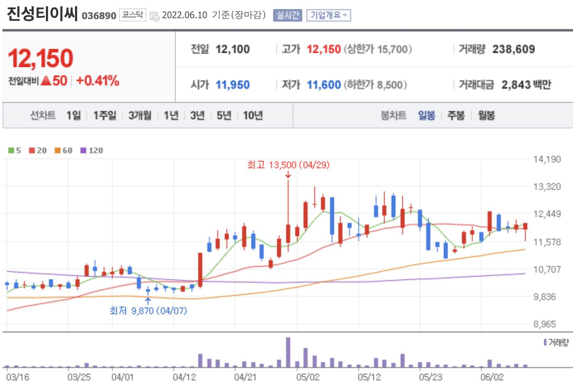Click the 2022.06.10 기준(장마감) date text

coord(214,15)
